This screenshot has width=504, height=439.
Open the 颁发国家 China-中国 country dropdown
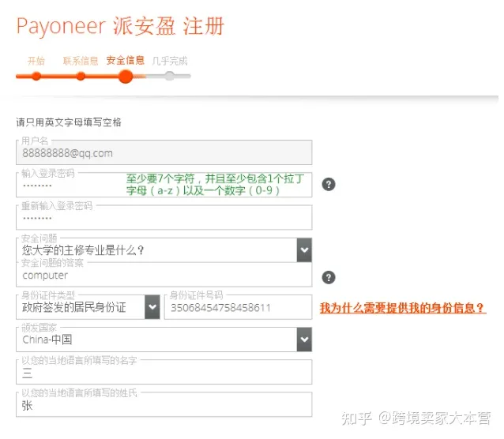tap(164, 340)
